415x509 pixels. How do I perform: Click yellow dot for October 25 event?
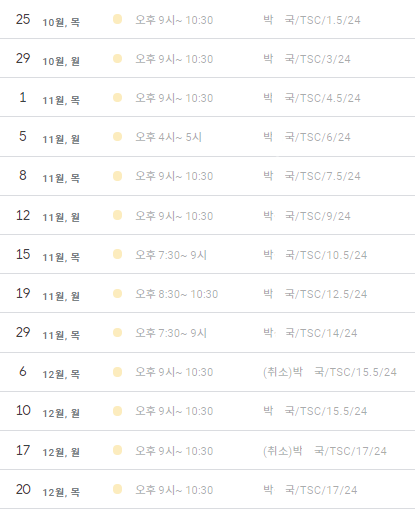pyautogui.click(x=117, y=19)
